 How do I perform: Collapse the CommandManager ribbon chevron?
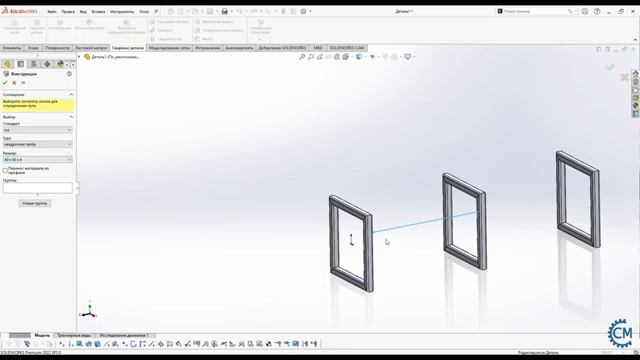click(635, 40)
